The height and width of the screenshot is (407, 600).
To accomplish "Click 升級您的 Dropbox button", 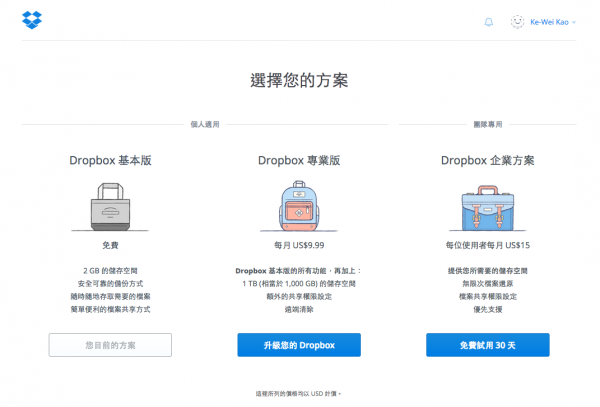I will click(299, 345).
